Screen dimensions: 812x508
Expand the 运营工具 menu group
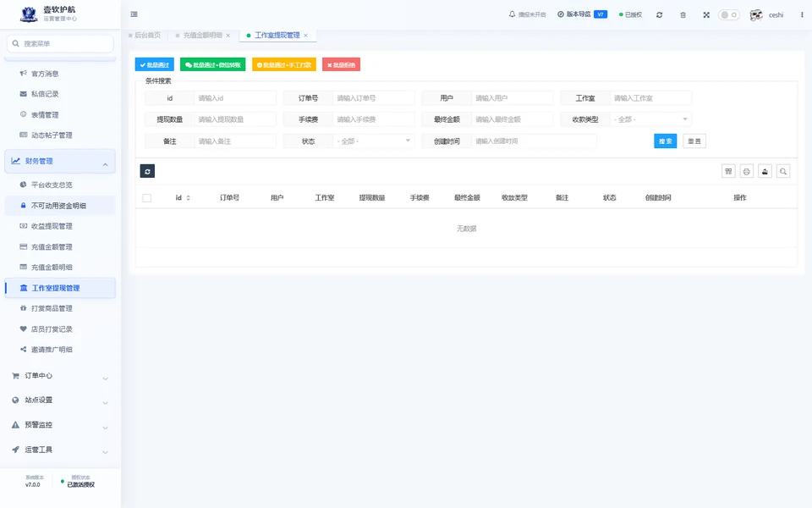click(x=60, y=450)
